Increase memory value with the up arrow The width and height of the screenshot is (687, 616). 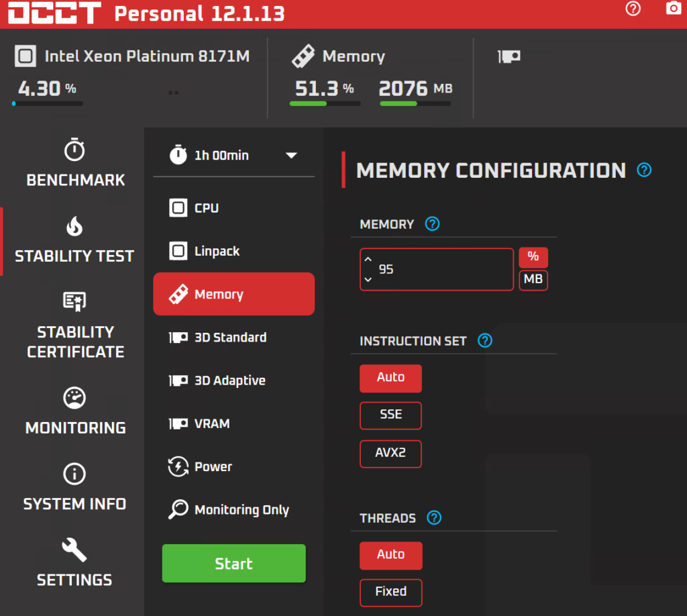pos(368,259)
